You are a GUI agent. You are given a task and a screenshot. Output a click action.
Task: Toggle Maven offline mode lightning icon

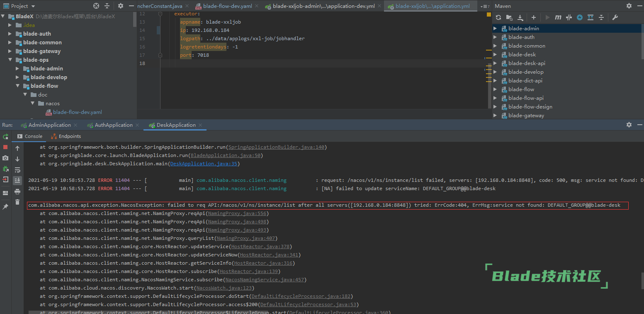[x=580, y=17]
